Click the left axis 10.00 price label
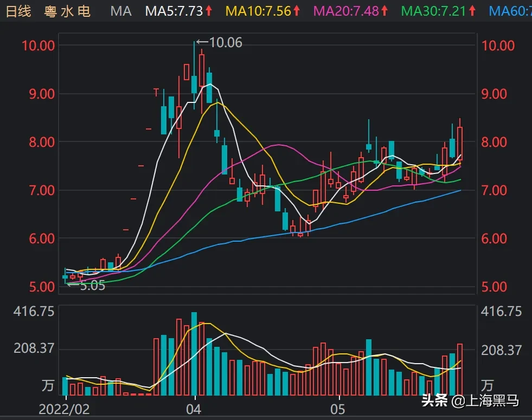Image resolution: width=532 pixels, height=420 pixels. click(38, 46)
